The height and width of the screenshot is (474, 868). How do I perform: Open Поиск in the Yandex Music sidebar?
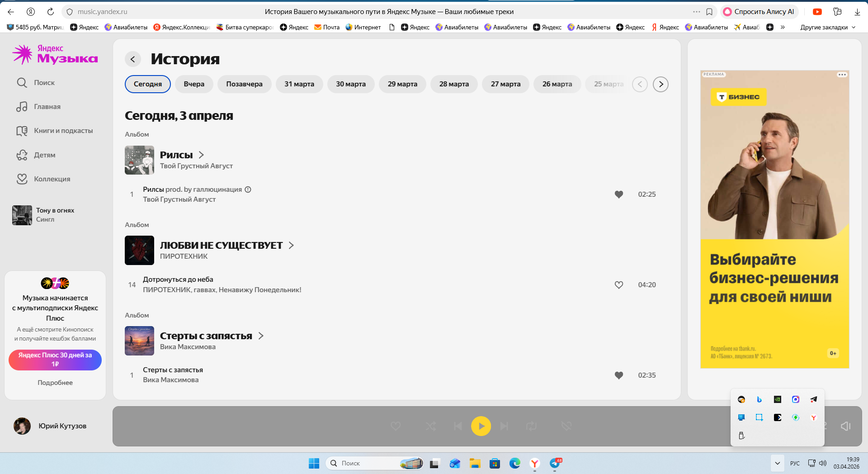36,83
